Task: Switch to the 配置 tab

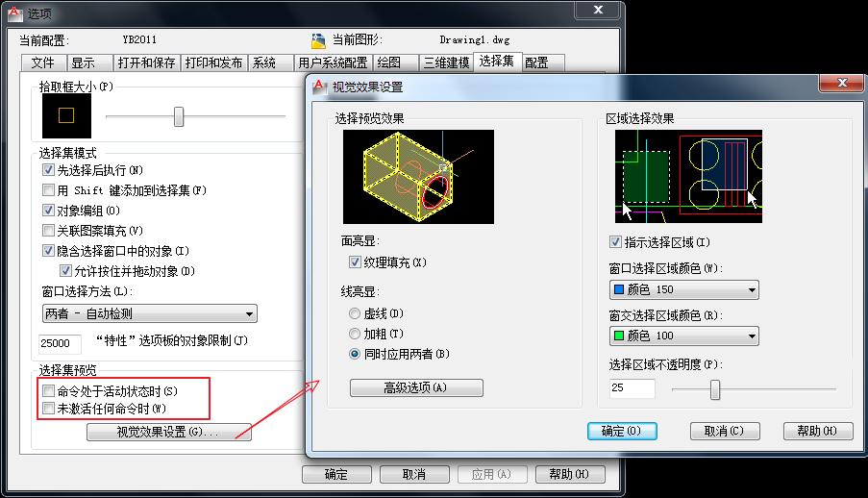Action: point(542,62)
